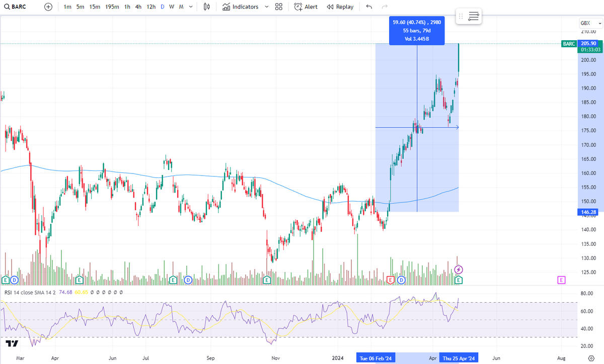Switch to monthly M interval
This screenshot has width=604, height=364.
(x=181, y=7)
